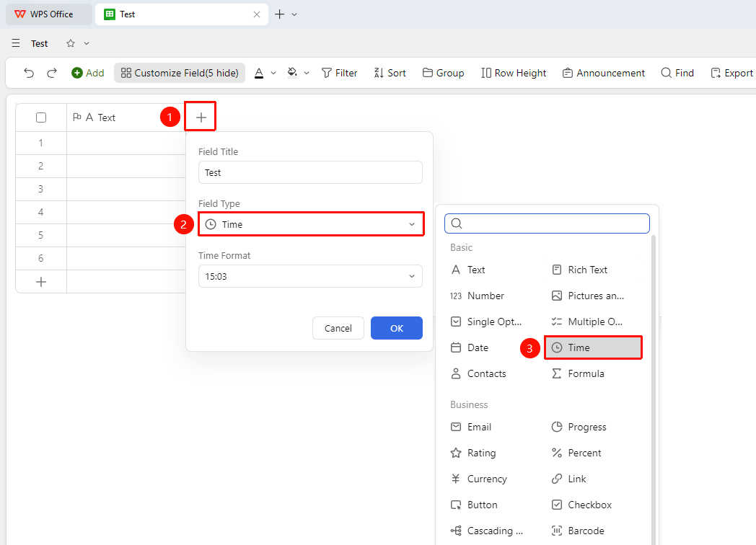Add a new row with the plus
This screenshot has width=756, height=545.
coord(41,282)
